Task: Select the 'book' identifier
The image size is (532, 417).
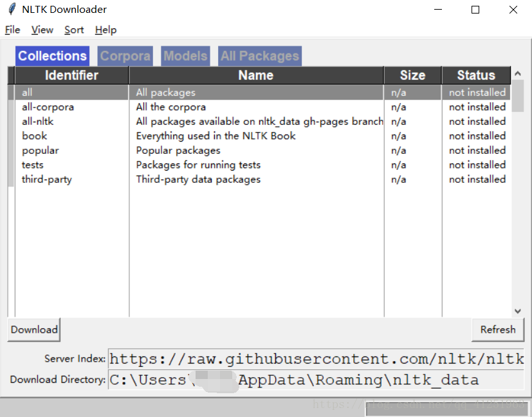Action: [x=35, y=136]
